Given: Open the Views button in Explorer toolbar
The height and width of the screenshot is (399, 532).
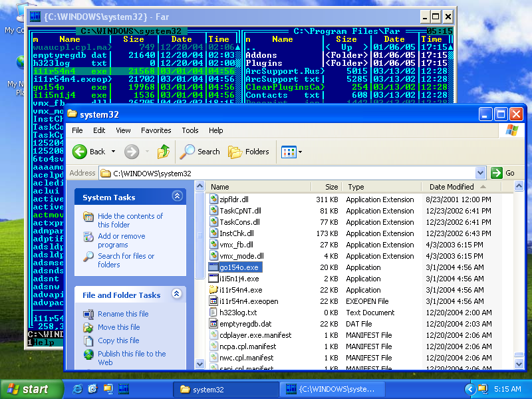Looking at the screenshot, I should pyautogui.click(x=289, y=152).
